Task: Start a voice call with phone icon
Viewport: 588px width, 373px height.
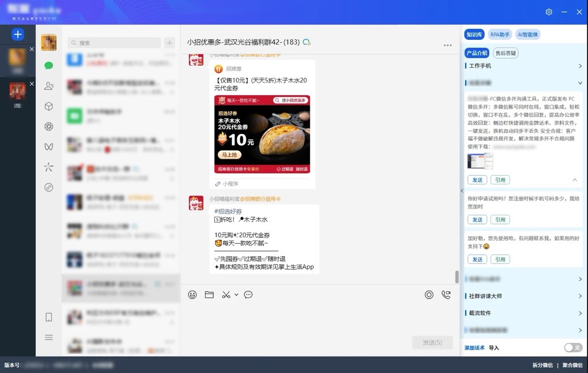Action: point(446,295)
